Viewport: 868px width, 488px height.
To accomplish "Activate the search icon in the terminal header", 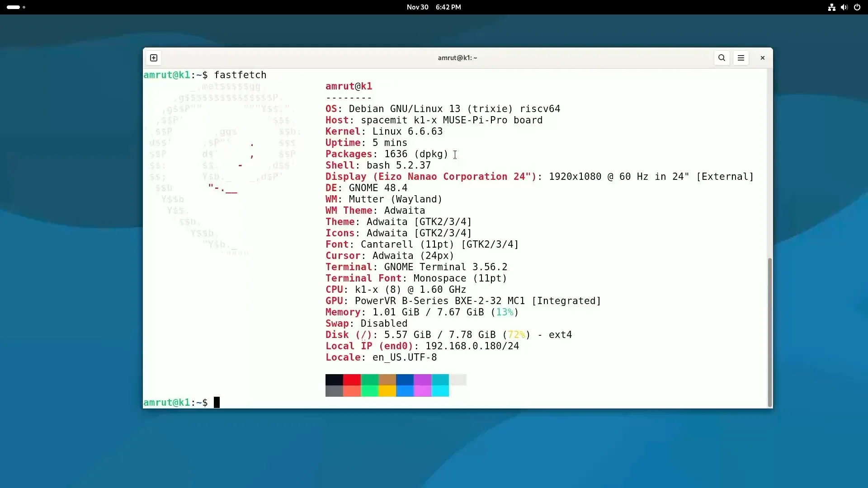I will coord(722,58).
